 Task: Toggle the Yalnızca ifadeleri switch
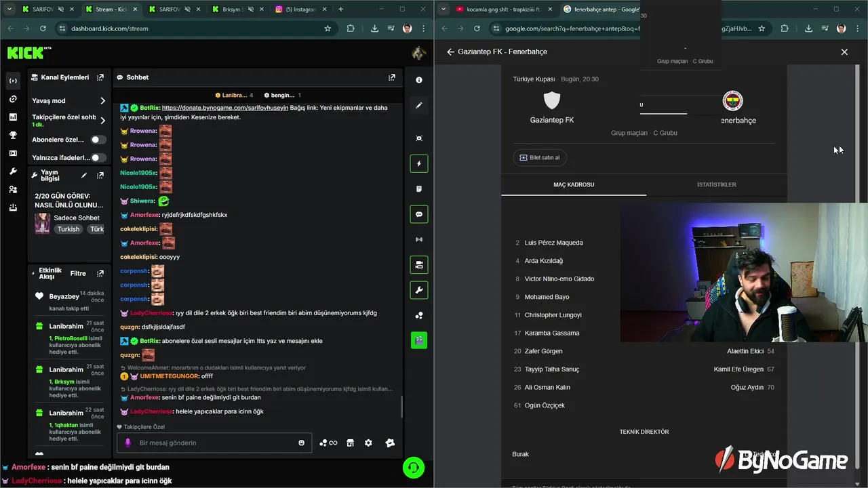point(99,157)
